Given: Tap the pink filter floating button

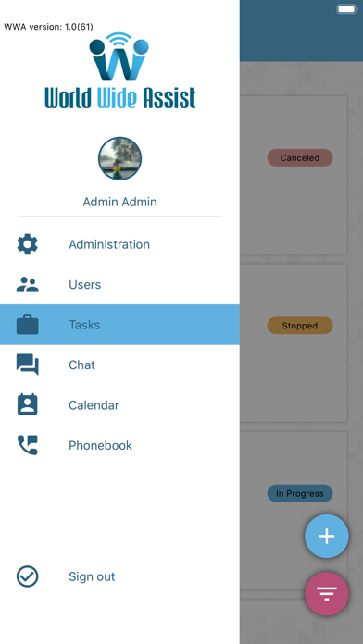Looking at the screenshot, I should coord(327,594).
